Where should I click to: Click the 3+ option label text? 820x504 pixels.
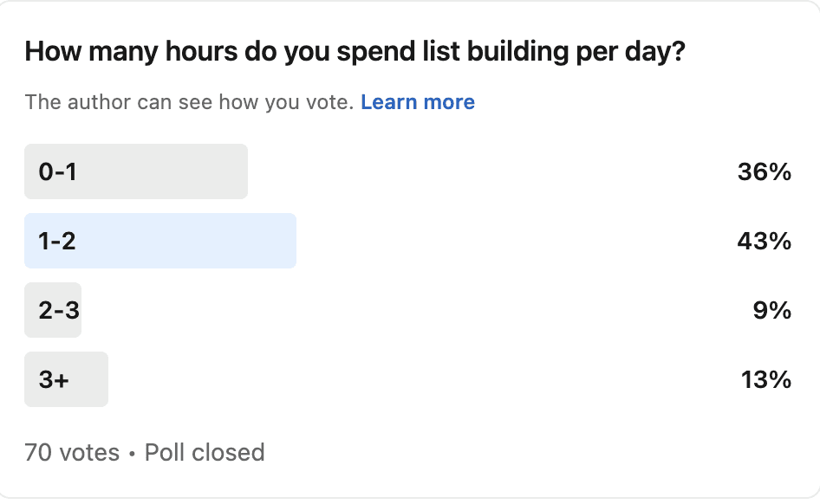point(54,379)
